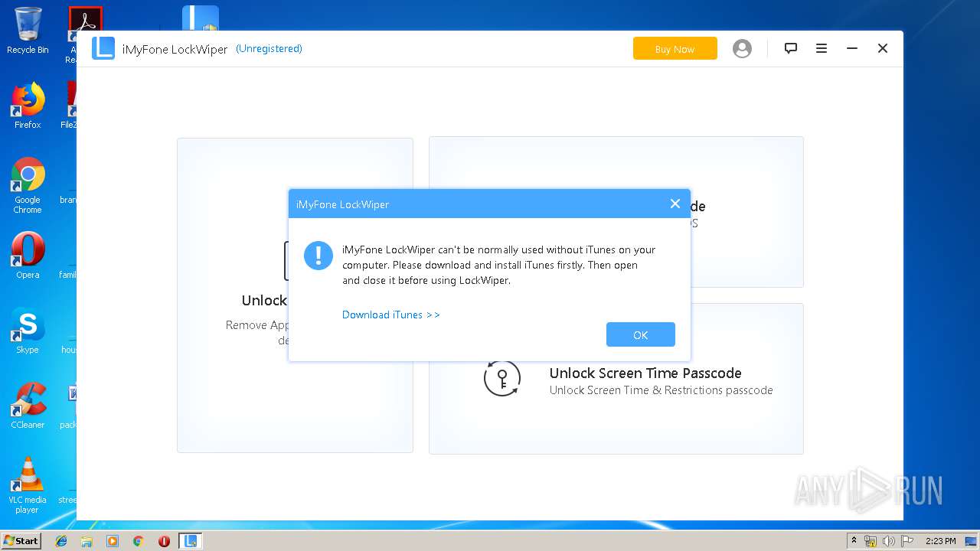The image size is (980, 551).
Task: Launch CCleaner from the desktop
Action: [28, 406]
